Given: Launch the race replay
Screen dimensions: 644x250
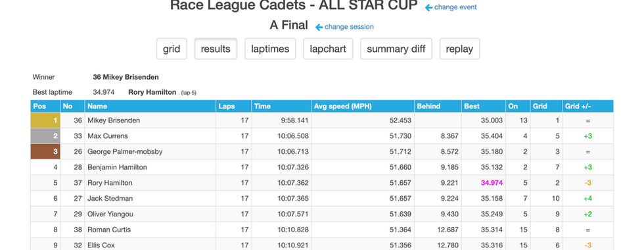Looking at the screenshot, I should point(459,49).
